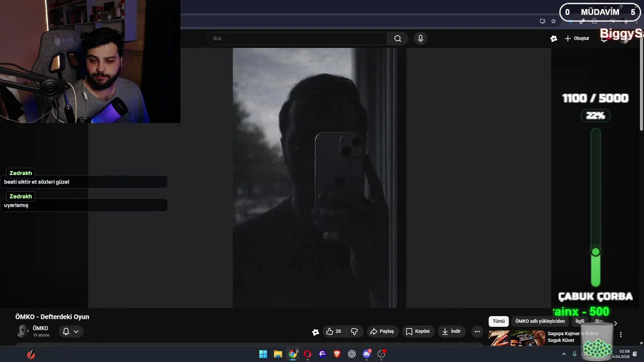Click the sparkle icon beside the like button

[x=315, y=332]
